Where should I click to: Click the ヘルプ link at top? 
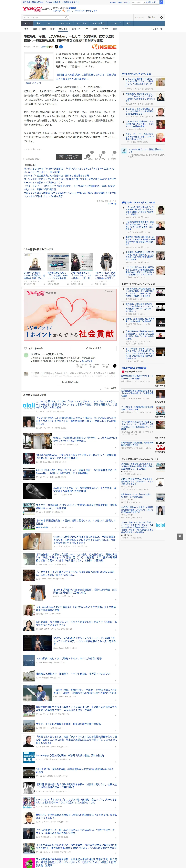[x=127, y=2]
